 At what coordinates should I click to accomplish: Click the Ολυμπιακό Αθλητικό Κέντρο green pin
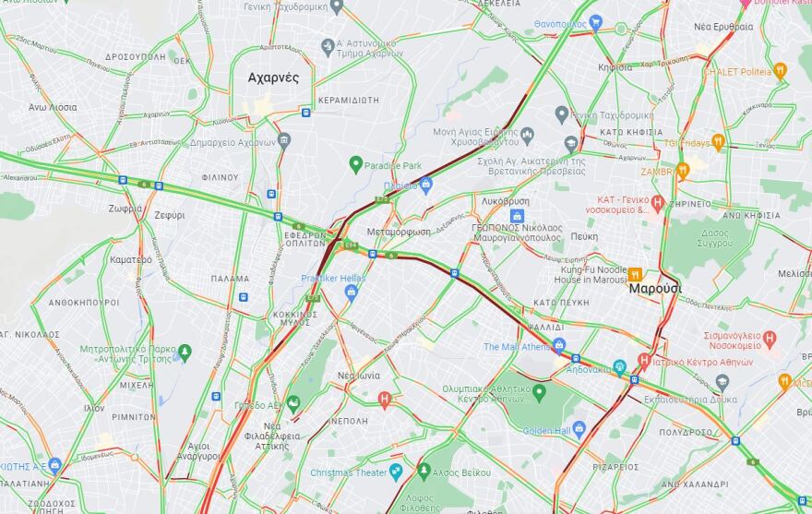pyautogui.click(x=539, y=392)
